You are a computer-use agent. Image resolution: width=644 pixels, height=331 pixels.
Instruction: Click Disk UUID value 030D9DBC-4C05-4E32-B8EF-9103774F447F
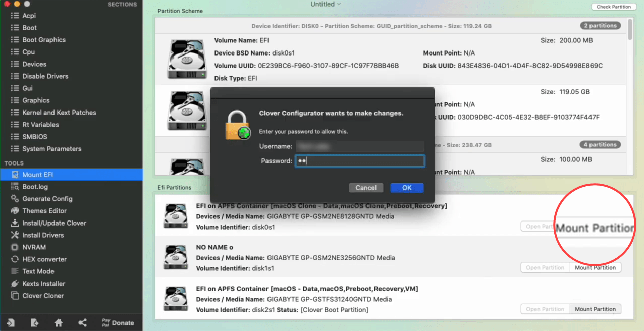[x=527, y=117]
